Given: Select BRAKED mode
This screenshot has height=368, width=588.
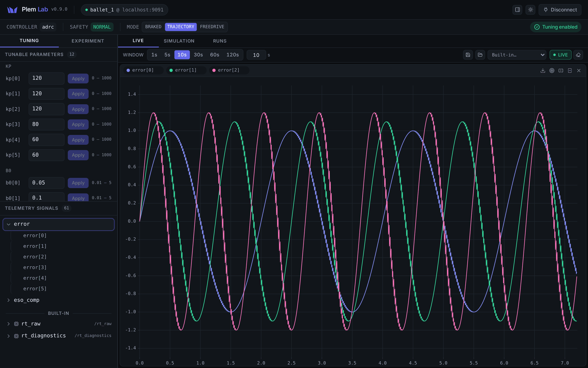Looking at the screenshot, I should coord(153,27).
